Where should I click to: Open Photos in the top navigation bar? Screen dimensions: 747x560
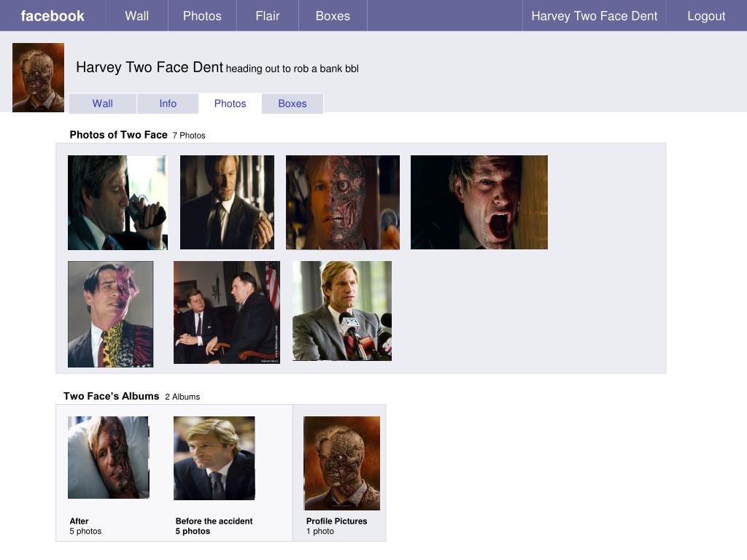point(202,16)
